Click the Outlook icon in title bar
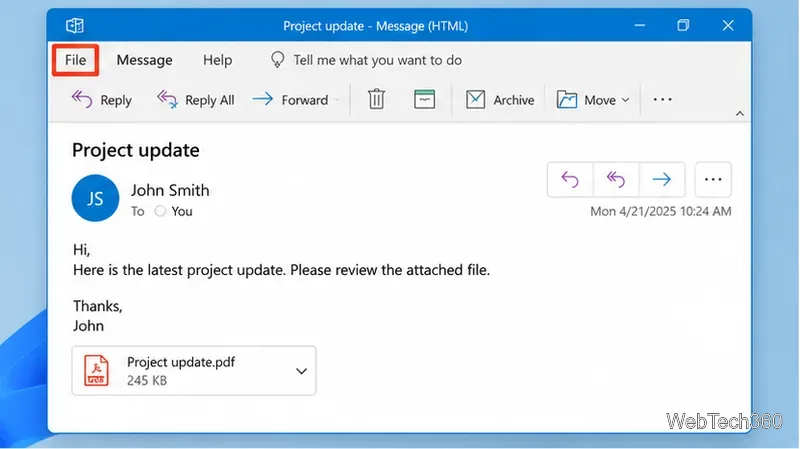This screenshot has width=800, height=449. [x=75, y=26]
